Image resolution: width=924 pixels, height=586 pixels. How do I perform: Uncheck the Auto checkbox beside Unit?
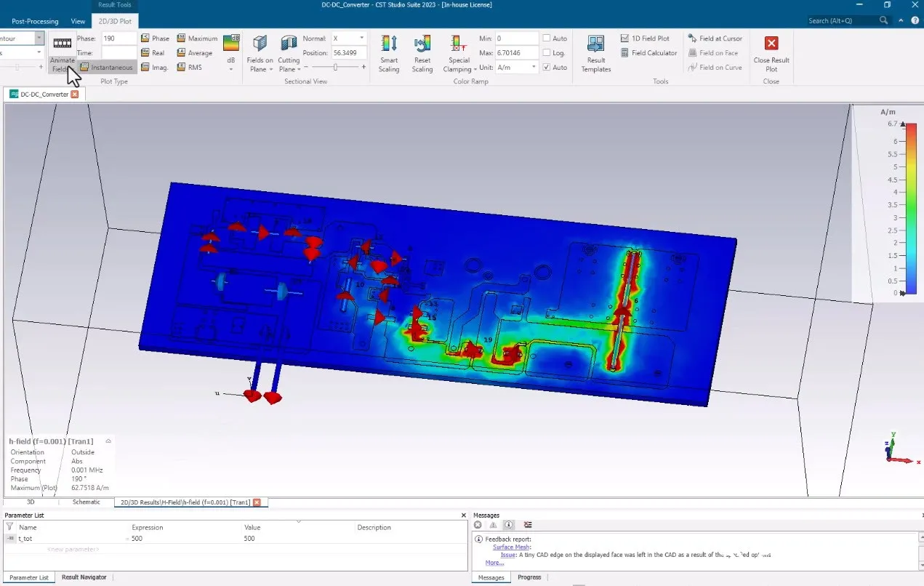tap(547, 68)
